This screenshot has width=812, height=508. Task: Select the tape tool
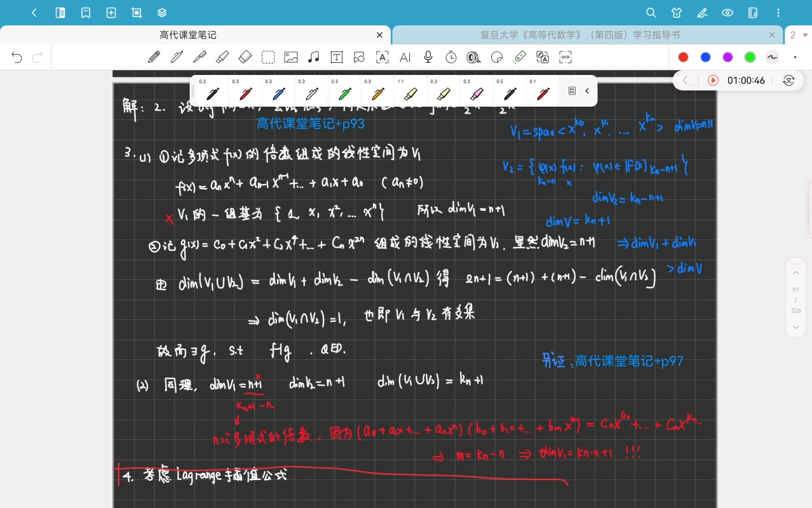click(x=474, y=57)
